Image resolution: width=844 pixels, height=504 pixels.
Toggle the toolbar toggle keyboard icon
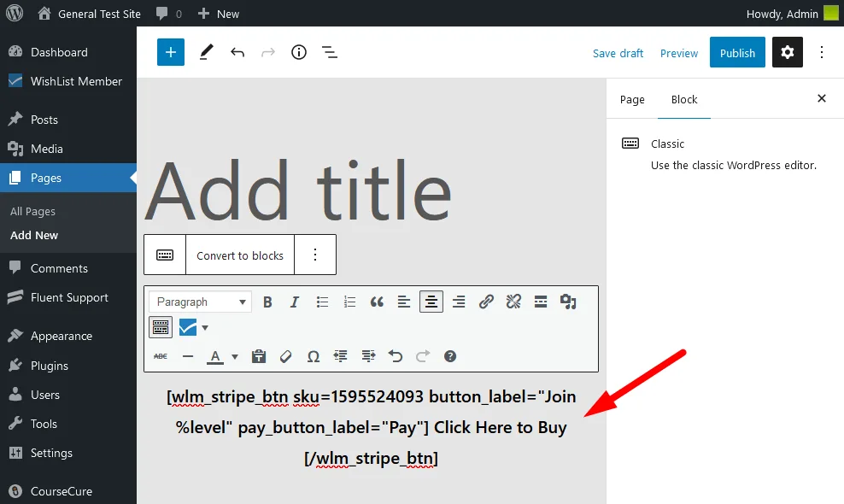[161, 327]
